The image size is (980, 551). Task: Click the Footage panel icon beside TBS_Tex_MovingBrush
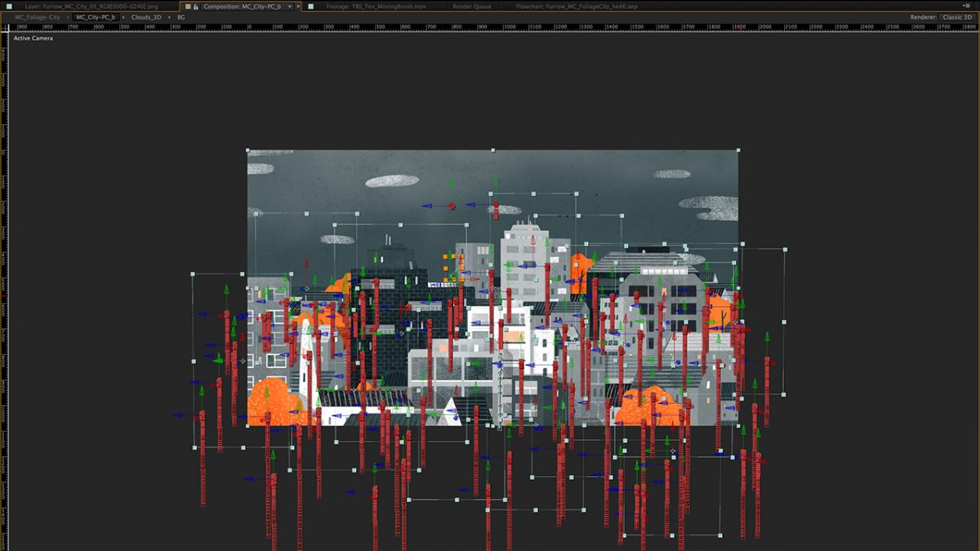point(310,7)
